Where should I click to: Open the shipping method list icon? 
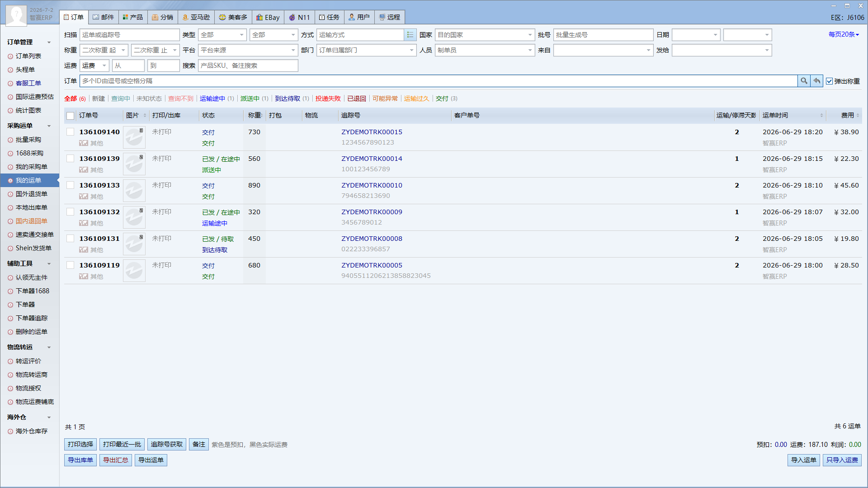(410, 35)
